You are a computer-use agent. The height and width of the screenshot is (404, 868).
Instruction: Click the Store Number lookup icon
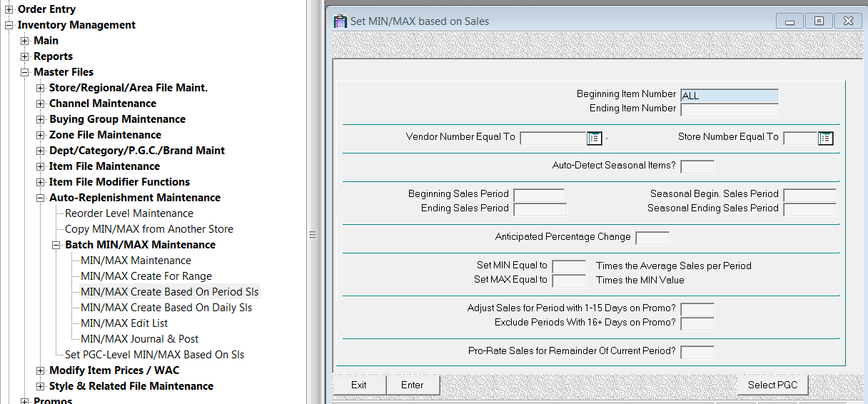[826, 138]
